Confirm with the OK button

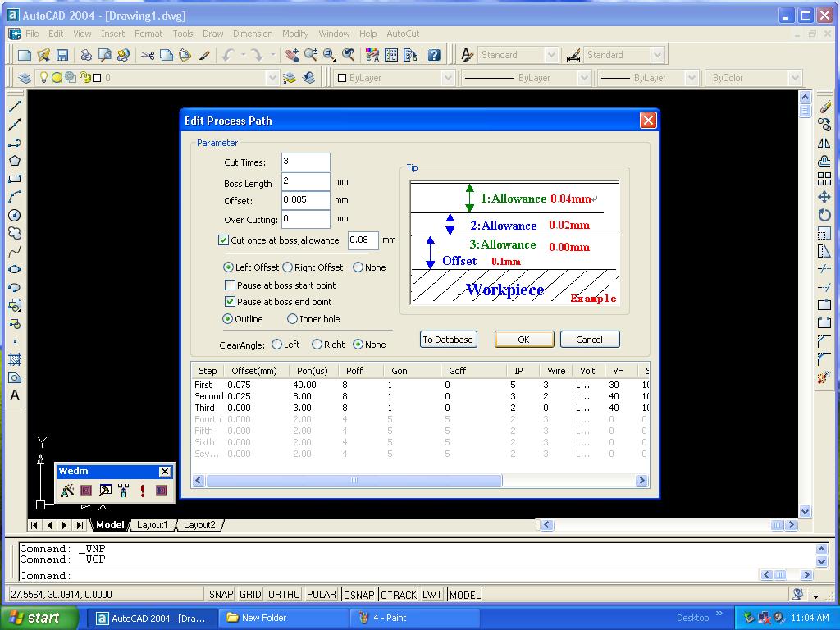(x=524, y=339)
